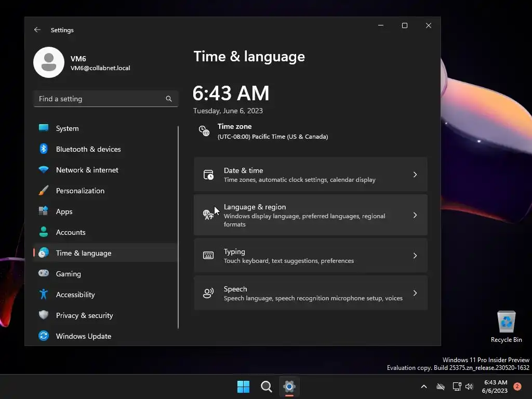This screenshot has height=399, width=532.
Task: Open taskbar Search
Action: (267, 387)
